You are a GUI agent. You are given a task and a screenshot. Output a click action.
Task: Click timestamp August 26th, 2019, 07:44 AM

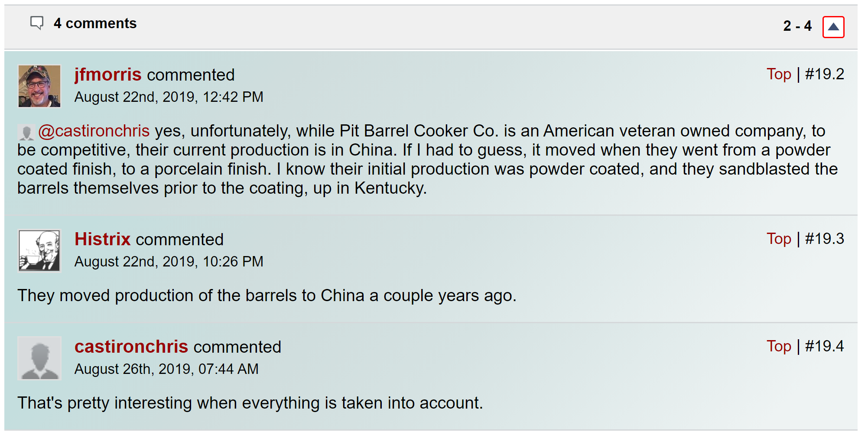click(166, 369)
